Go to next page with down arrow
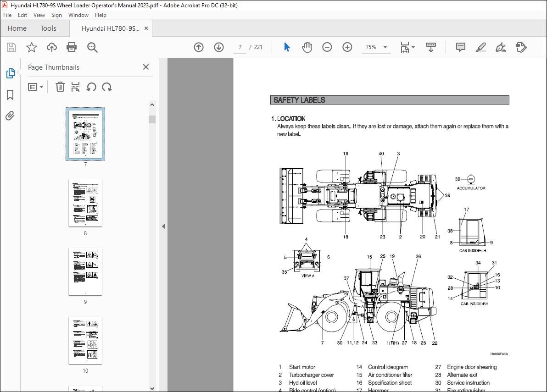This screenshot has height=392, width=547. (219, 47)
